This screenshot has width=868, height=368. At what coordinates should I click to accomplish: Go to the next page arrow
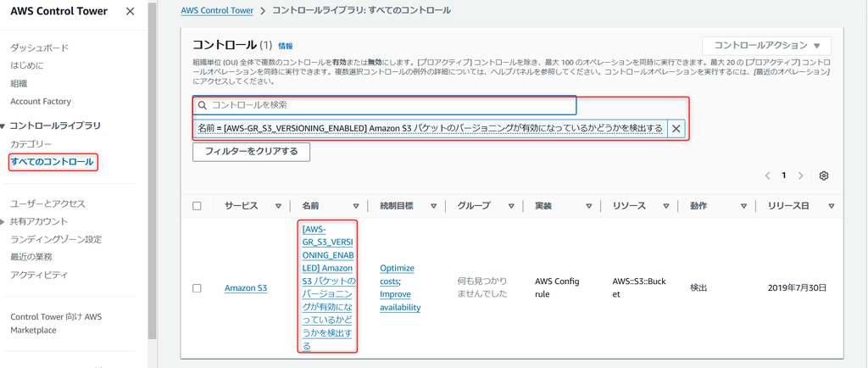pyautogui.click(x=800, y=176)
